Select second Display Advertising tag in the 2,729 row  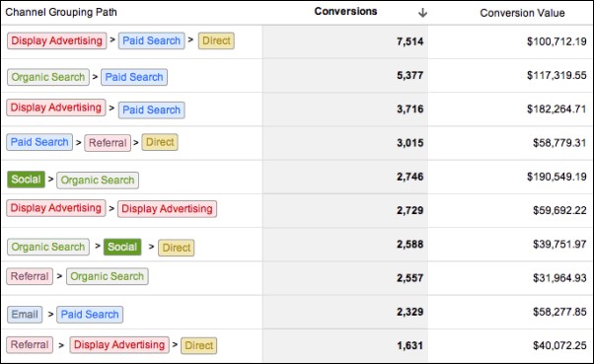pyautogui.click(x=167, y=209)
